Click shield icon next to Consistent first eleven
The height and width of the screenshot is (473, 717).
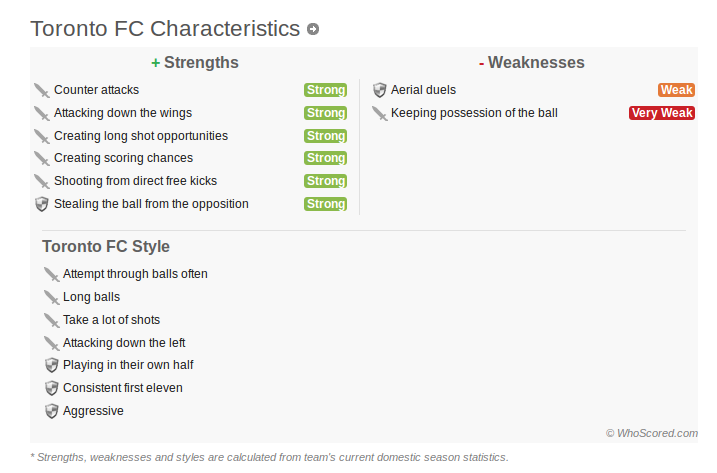point(52,388)
